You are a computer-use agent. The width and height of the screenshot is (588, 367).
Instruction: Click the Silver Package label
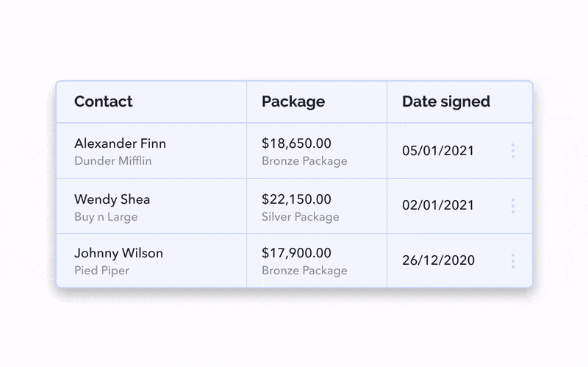[x=301, y=217]
